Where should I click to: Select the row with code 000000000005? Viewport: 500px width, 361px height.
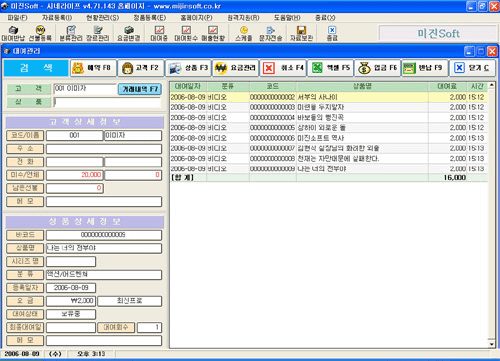coord(329,128)
